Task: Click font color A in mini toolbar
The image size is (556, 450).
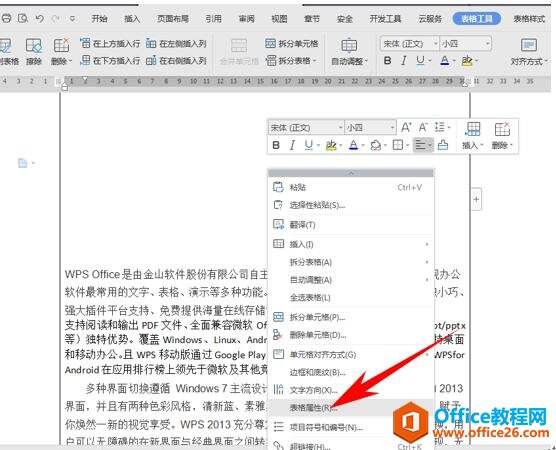Action: pos(353,145)
